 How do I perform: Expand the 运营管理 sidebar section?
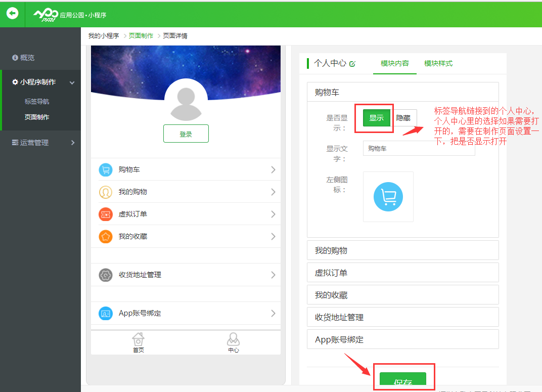[x=72, y=143]
